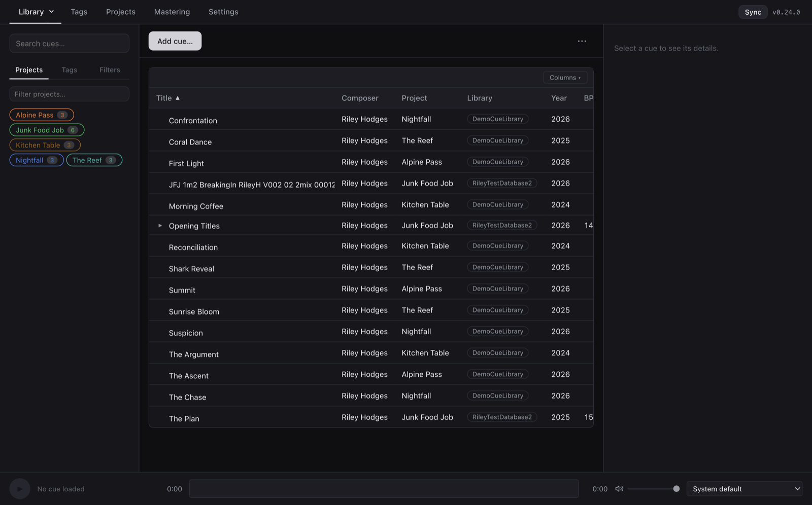This screenshot has width=812, height=505.
Task: Select the First Light cue
Action: 186,163
